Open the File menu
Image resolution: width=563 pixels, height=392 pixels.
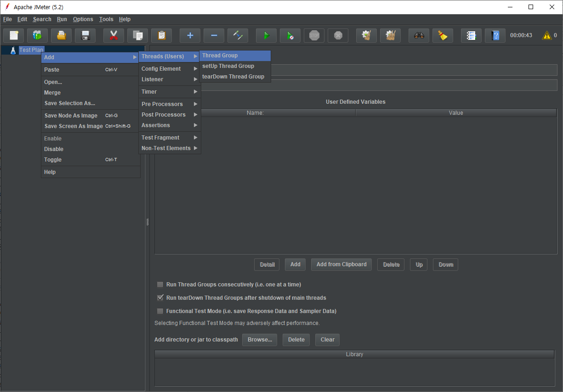[7, 19]
